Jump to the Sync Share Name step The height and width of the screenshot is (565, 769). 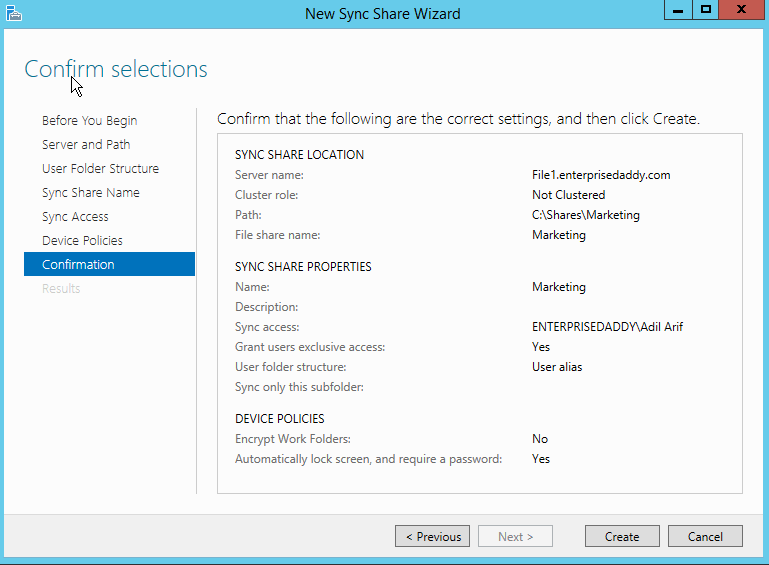pos(90,193)
